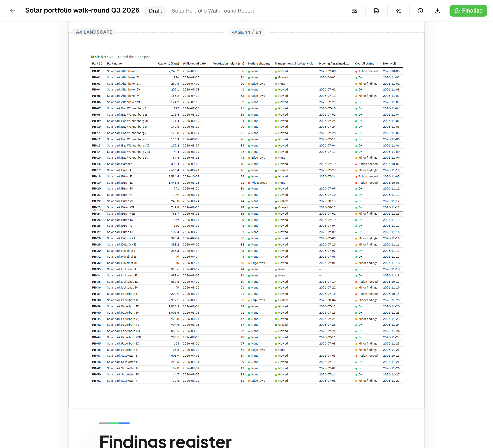Click the Capacity (kWp) column header
493x448 pixels.
(x=169, y=63)
